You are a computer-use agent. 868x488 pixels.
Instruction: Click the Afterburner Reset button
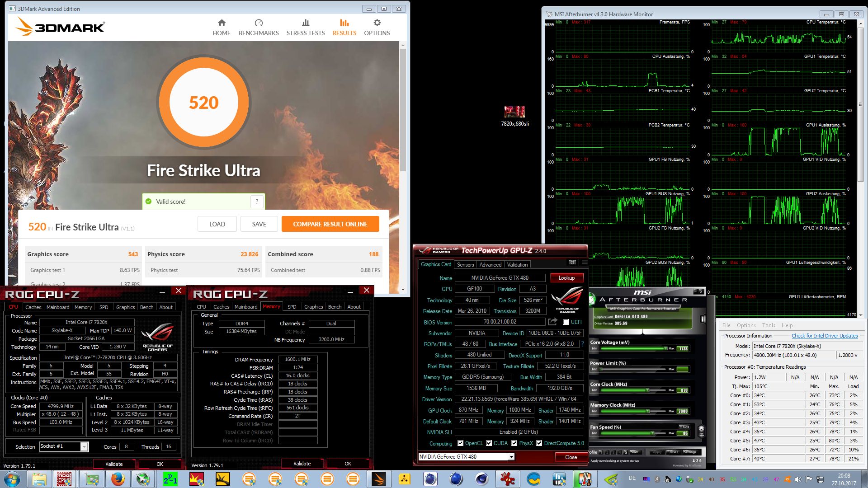(674, 452)
